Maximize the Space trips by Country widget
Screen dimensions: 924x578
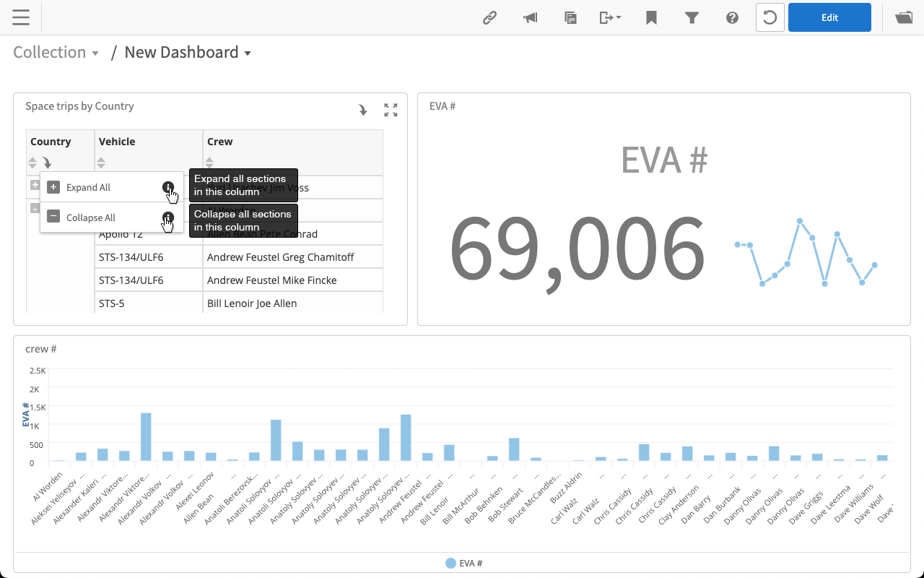[x=391, y=110]
